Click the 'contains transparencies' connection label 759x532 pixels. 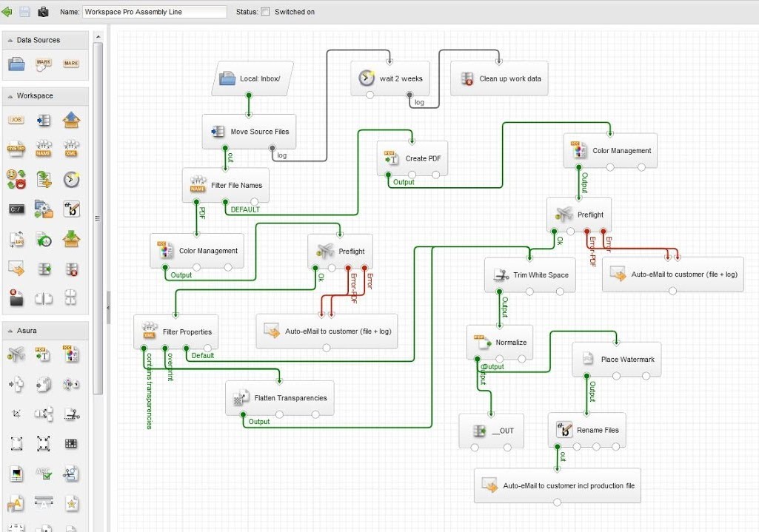tap(150, 391)
